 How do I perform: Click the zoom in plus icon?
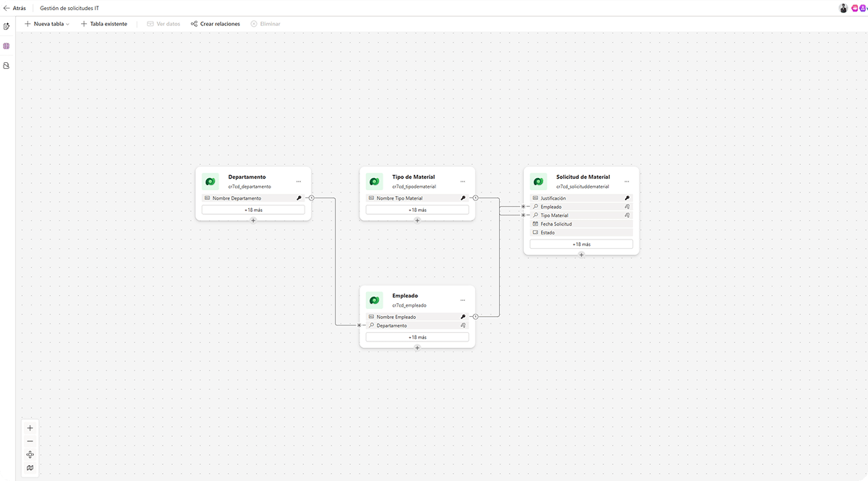click(x=30, y=427)
